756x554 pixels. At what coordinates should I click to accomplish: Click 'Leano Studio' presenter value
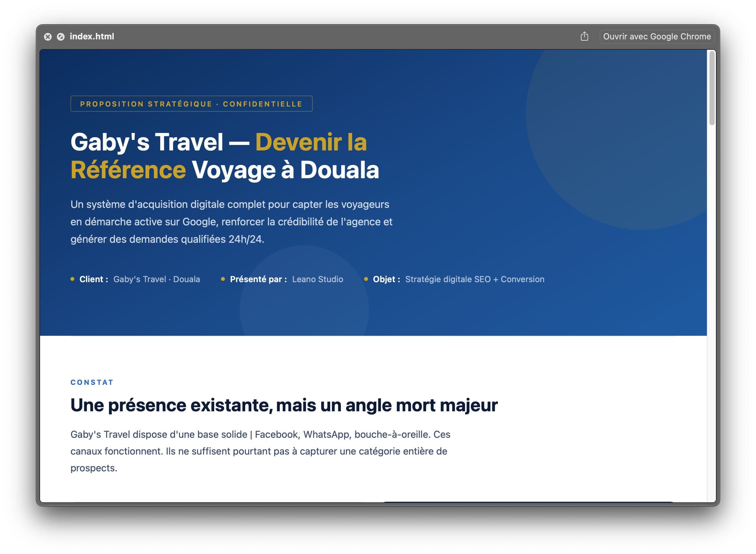pyautogui.click(x=318, y=279)
